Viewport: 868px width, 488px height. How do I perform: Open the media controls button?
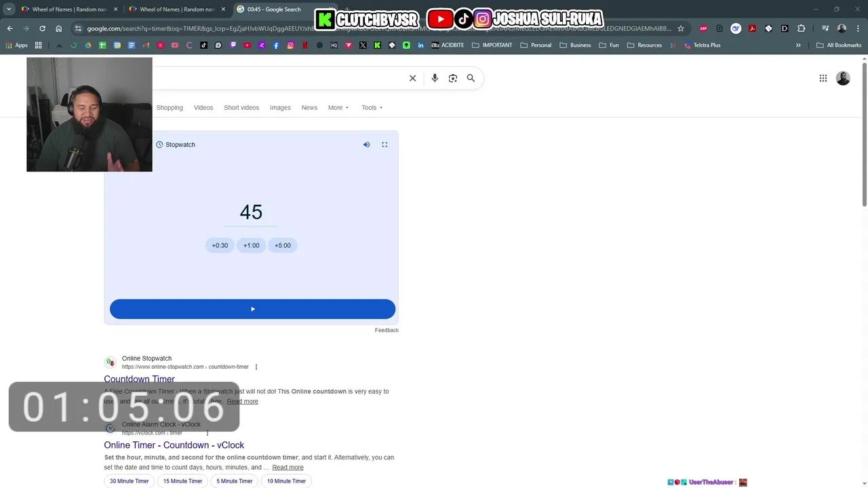coord(825,28)
